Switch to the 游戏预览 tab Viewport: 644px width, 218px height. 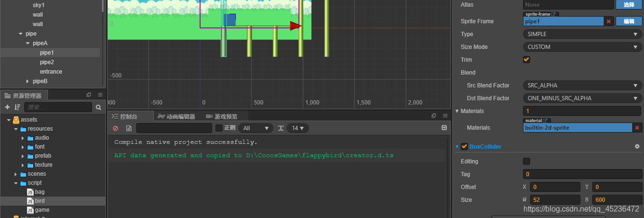point(222,116)
